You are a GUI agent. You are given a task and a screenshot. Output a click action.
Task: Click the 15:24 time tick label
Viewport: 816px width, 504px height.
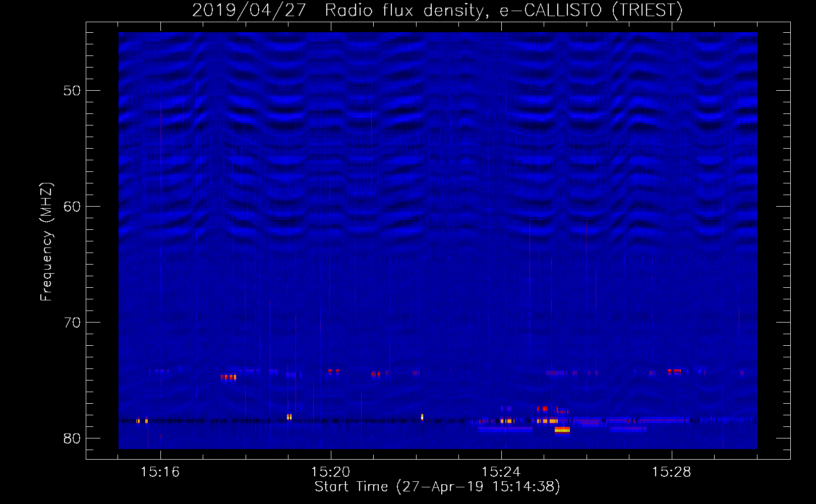[501, 472]
